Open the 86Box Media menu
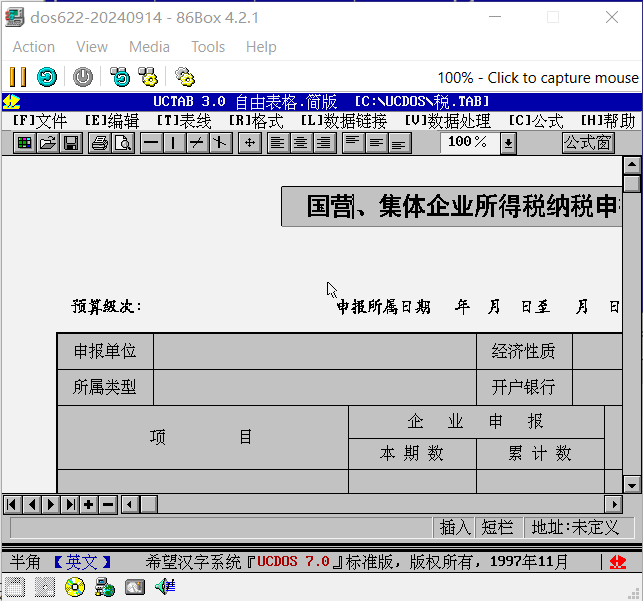The height and width of the screenshot is (601, 643). [x=149, y=47]
